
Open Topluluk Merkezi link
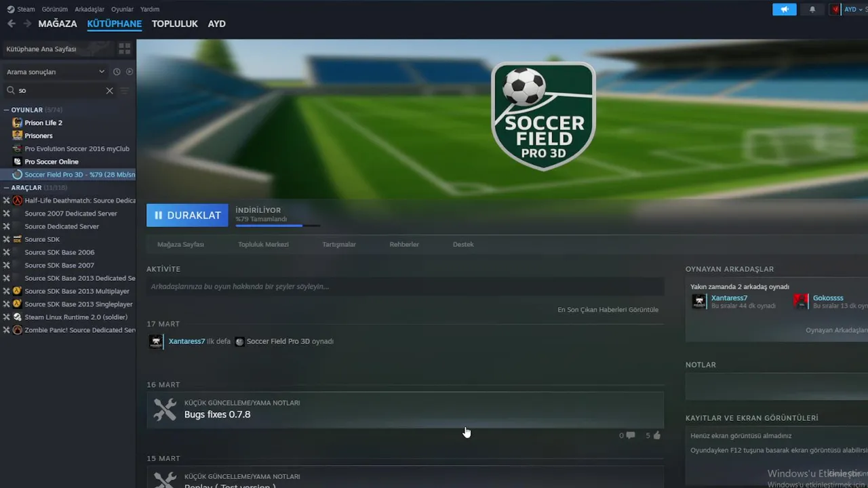tap(263, 244)
